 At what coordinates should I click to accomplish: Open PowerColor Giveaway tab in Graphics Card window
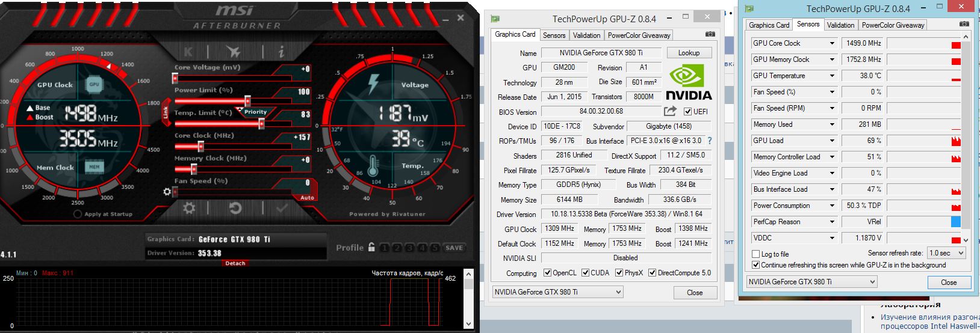click(x=639, y=35)
